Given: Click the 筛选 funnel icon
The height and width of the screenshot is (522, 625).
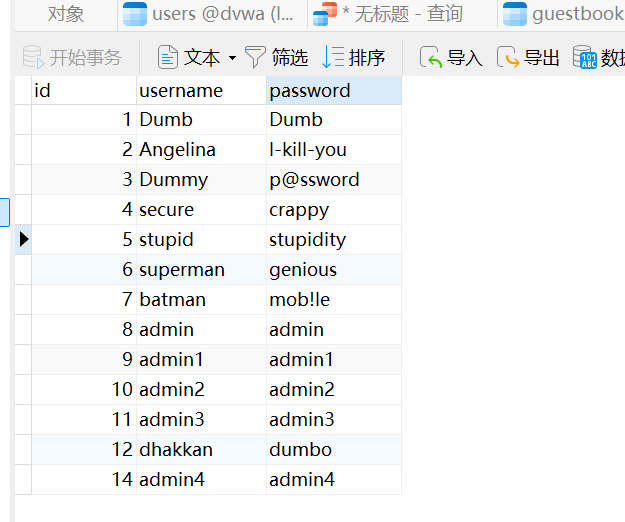Looking at the screenshot, I should coord(255,57).
